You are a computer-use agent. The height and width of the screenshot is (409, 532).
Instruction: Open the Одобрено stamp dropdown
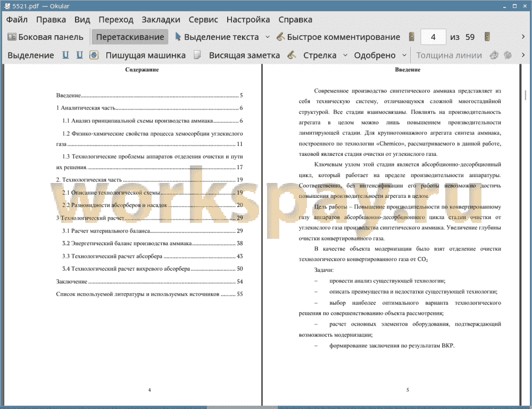[404, 55]
